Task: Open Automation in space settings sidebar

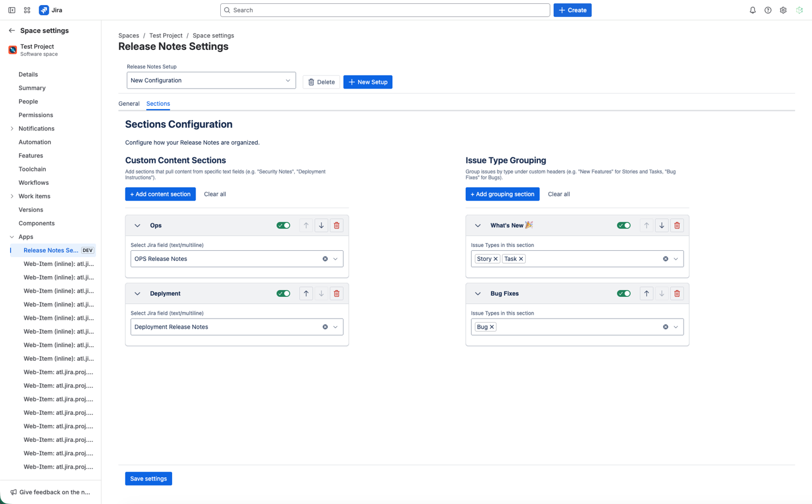Action: 35,142
